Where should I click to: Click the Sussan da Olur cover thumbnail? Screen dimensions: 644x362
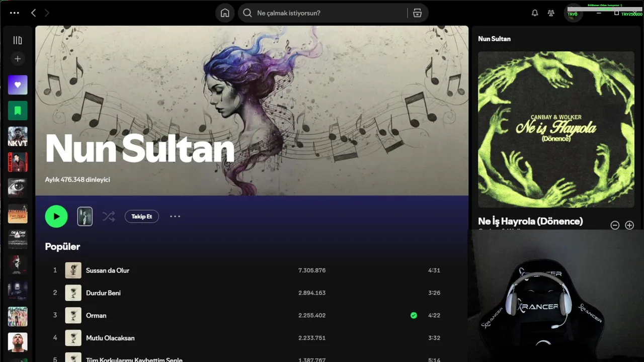[x=73, y=270]
